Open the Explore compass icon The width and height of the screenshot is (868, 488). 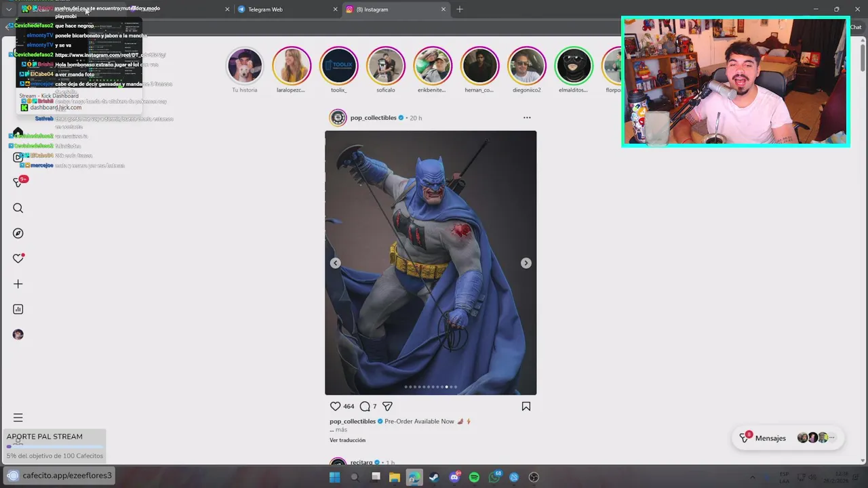click(18, 233)
